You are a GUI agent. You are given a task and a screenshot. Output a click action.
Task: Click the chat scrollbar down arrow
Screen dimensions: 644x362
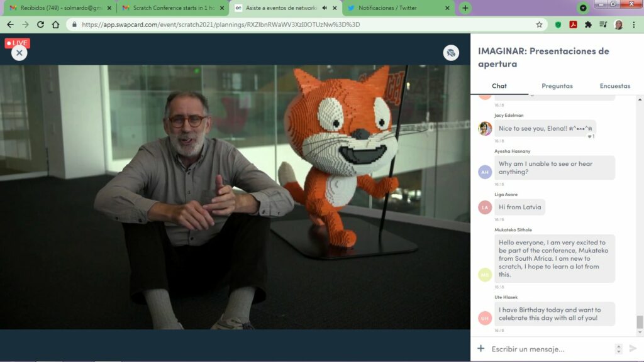point(640,332)
